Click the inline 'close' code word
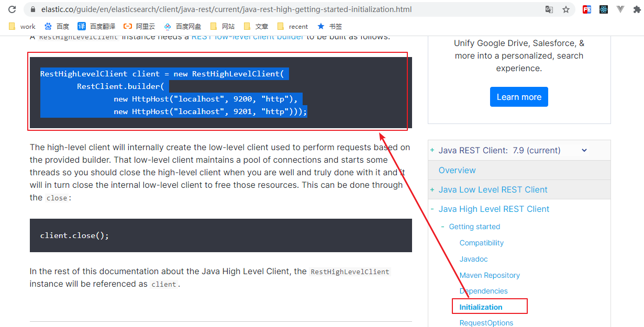 coord(57,198)
